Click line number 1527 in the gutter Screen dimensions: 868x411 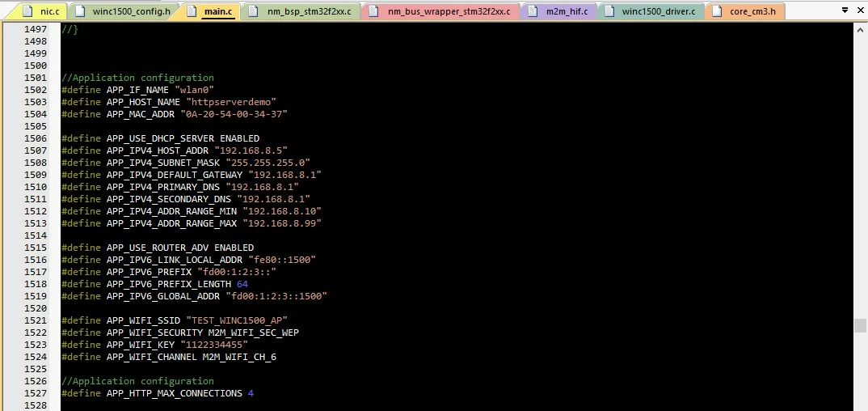pyautogui.click(x=36, y=393)
